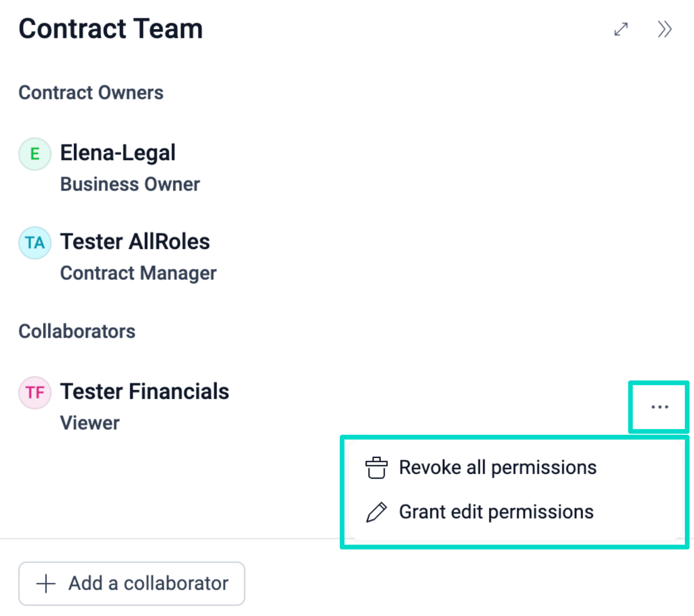Select Revoke all permissions menu entry
694x616 pixels.
tap(498, 468)
